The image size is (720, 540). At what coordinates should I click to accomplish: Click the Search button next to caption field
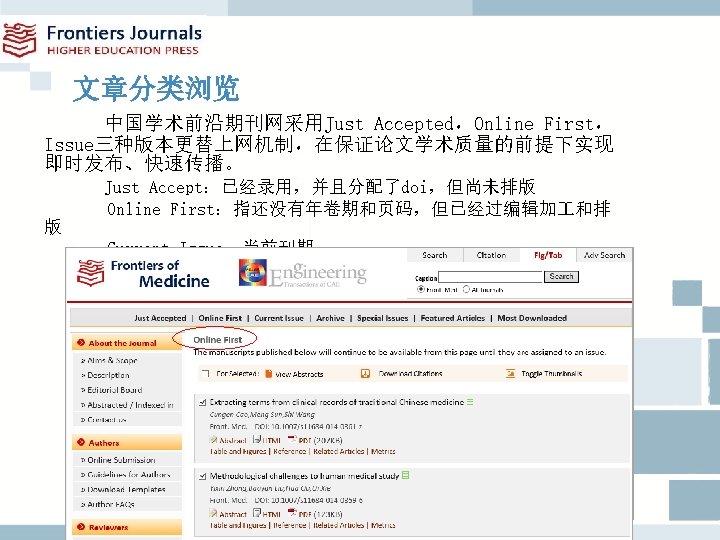[x=561, y=276]
